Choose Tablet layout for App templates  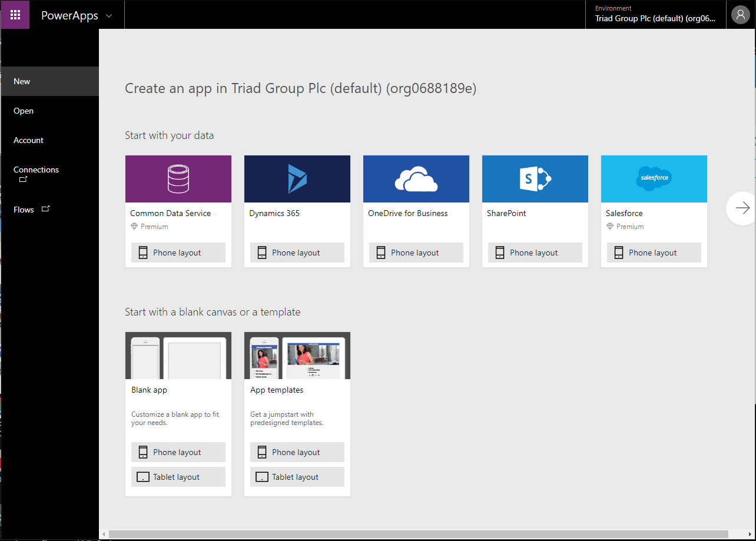pos(297,477)
